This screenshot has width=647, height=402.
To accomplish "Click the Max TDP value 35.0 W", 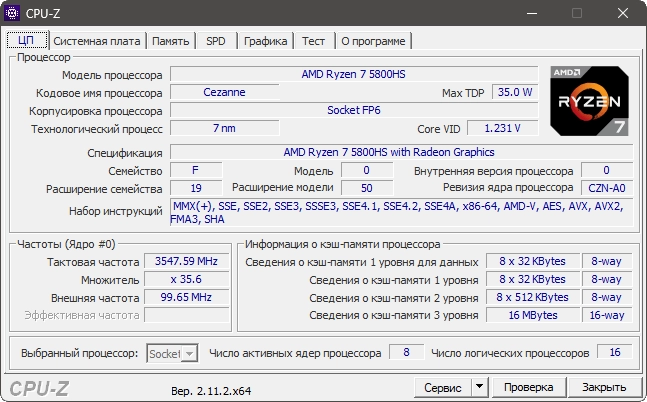I will (x=515, y=92).
